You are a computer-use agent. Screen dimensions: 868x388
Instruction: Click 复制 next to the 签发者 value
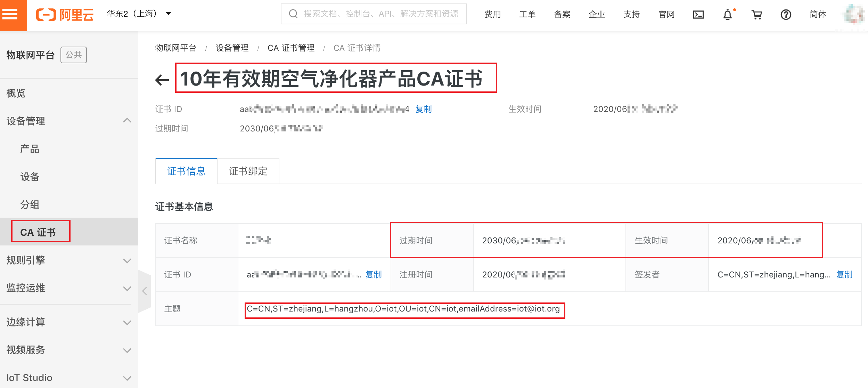coord(844,275)
